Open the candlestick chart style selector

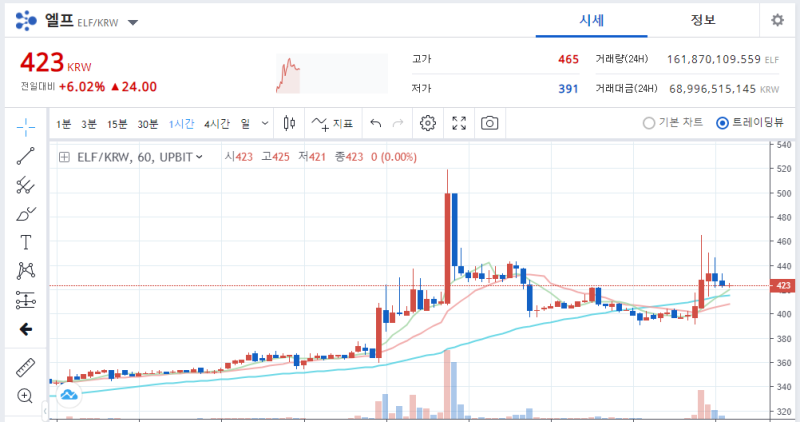tap(289, 123)
